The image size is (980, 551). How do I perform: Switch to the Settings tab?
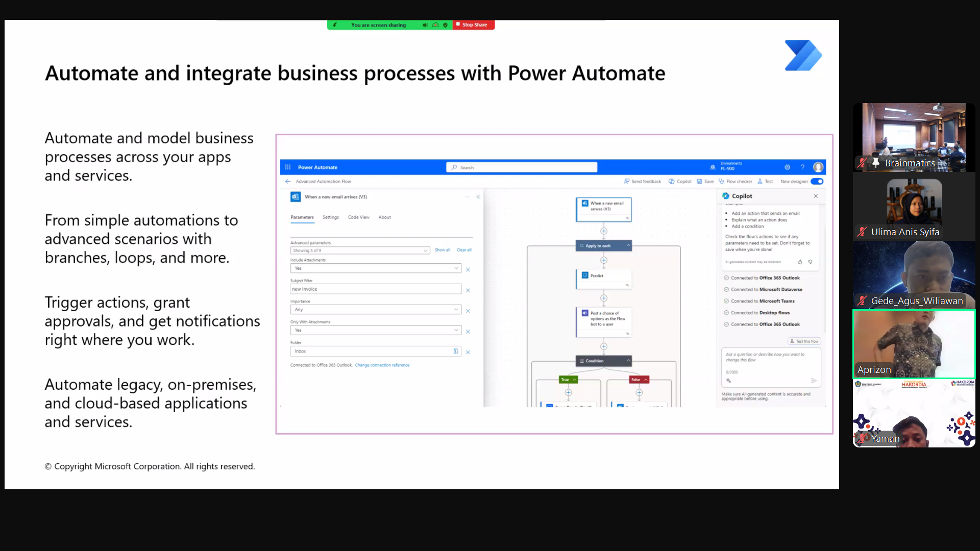point(330,217)
